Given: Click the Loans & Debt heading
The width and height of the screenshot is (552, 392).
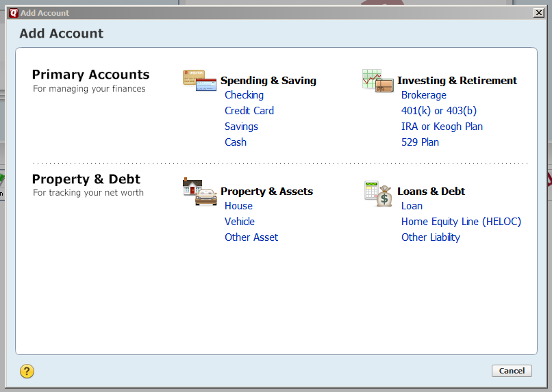Looking at the screenshot, I should (x=431, y=192).
